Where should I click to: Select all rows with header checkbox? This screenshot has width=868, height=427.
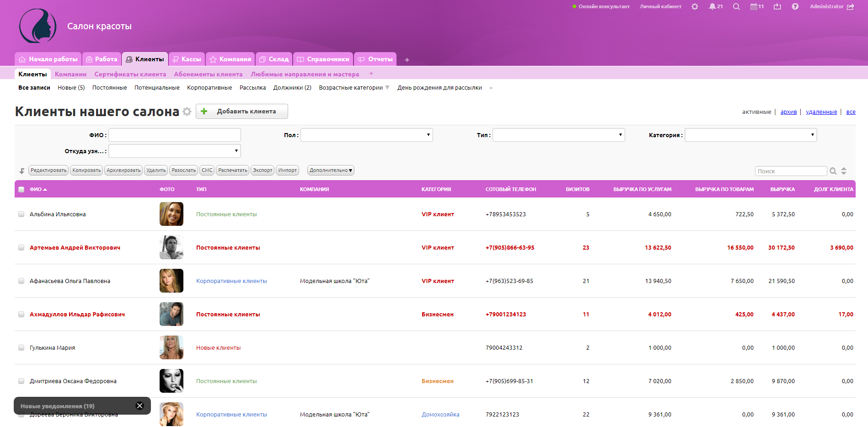[x=21, y=190]
